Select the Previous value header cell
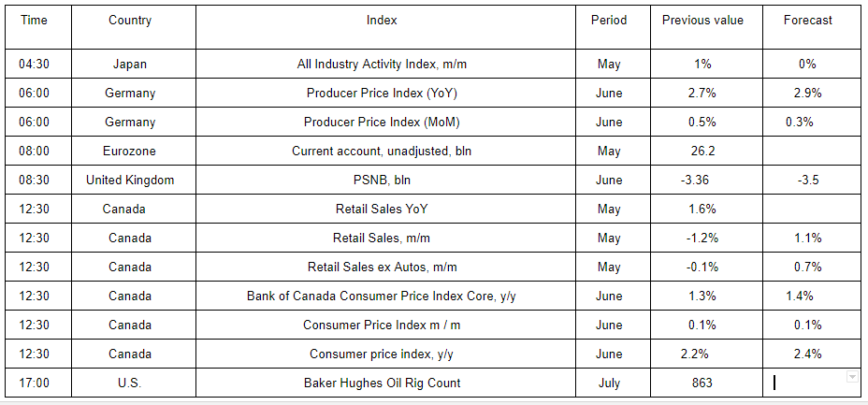Screen dimensions: 868x405 pyautogui.click(x=702, y=21)
